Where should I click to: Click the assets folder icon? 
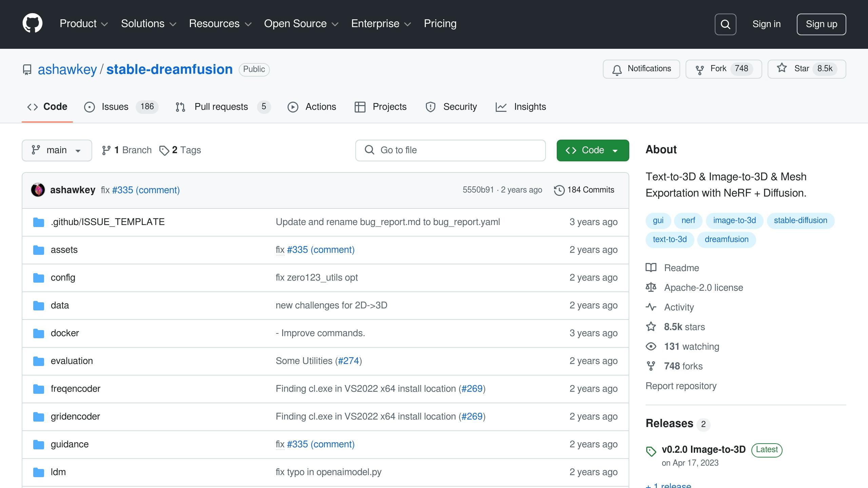[39, 250]
